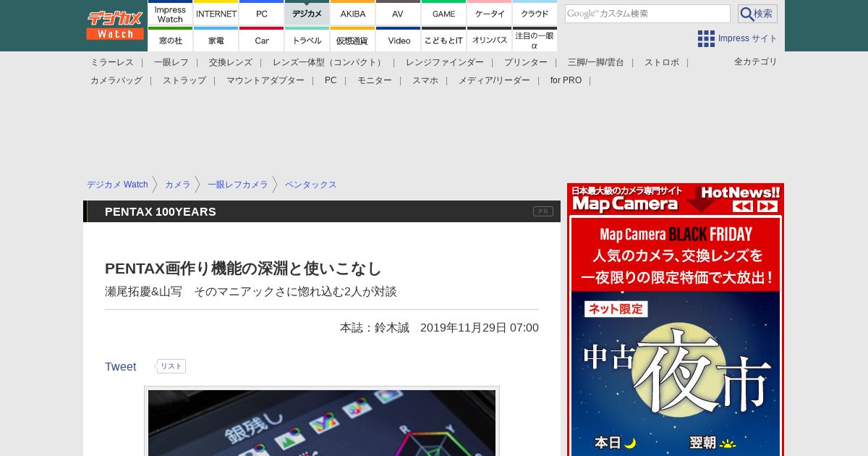Open the ケータイ tab
This screenshot has width=868, height=456.
(x=489, y=13)
